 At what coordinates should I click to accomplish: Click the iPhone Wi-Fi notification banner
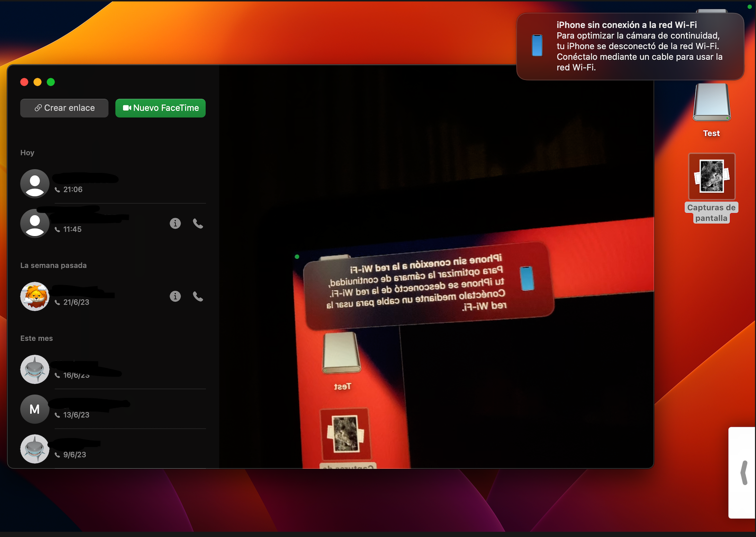click(630, 46)
